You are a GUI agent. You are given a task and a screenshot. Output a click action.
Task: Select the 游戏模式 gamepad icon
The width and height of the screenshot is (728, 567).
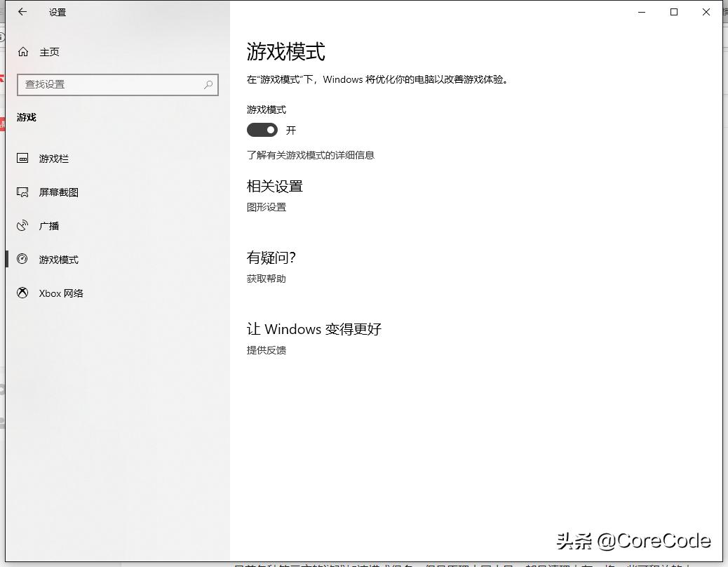click(x=22, y=259)
